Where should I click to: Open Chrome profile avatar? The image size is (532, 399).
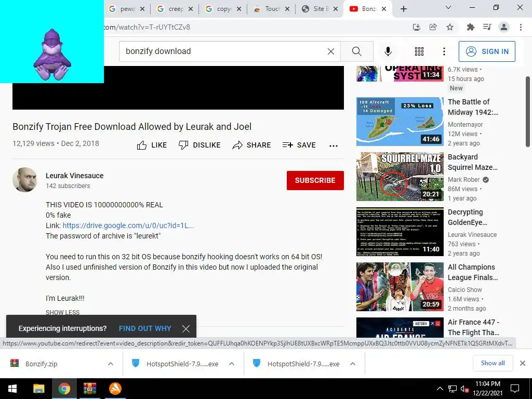point(504,27)
